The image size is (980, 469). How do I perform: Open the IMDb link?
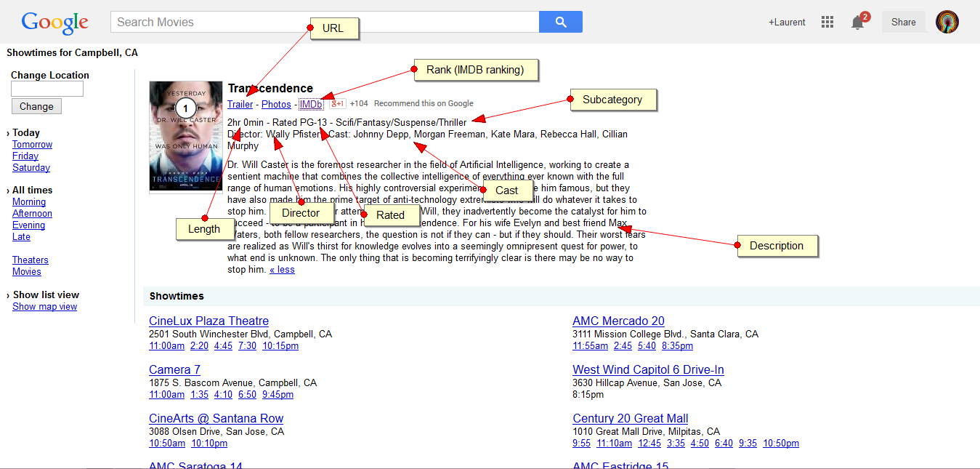tap(311, 105)
